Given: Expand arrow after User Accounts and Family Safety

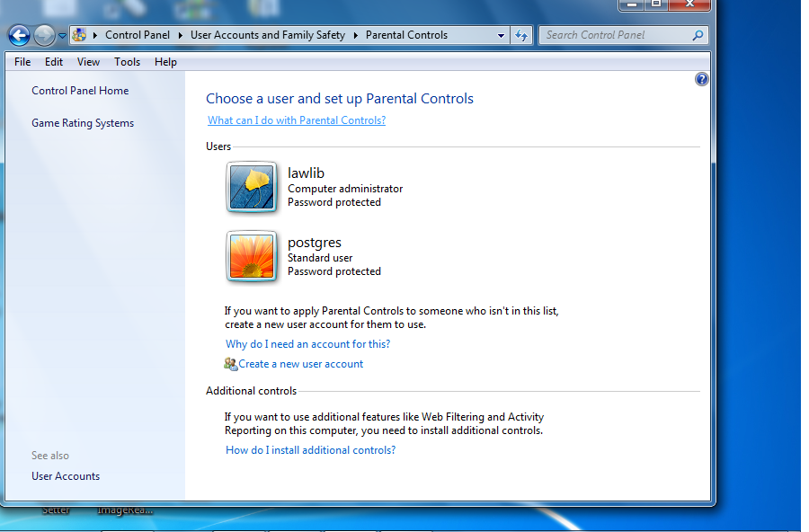Looking at the screenshot, I should pos(355,36).
